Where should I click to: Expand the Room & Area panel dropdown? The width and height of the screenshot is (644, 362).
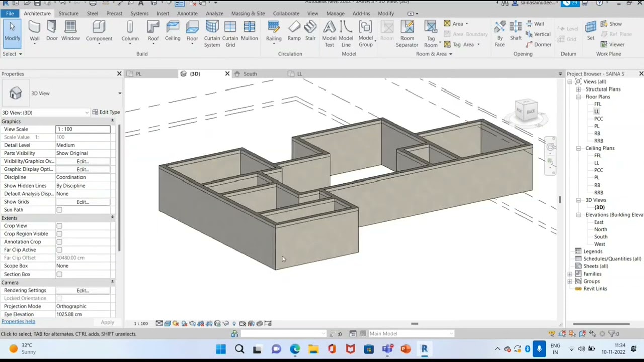tap(434, 54)
